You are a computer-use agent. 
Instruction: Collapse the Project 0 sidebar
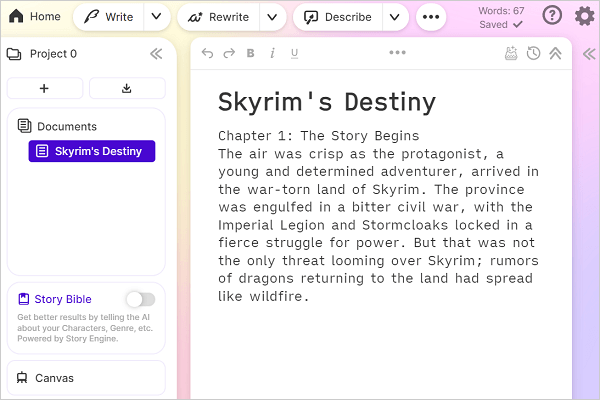pos(156,54)
